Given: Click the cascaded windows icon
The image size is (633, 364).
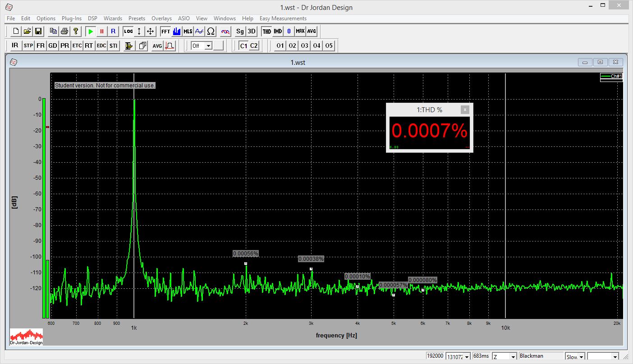Looking at the screenshot, I should [143, 45].
